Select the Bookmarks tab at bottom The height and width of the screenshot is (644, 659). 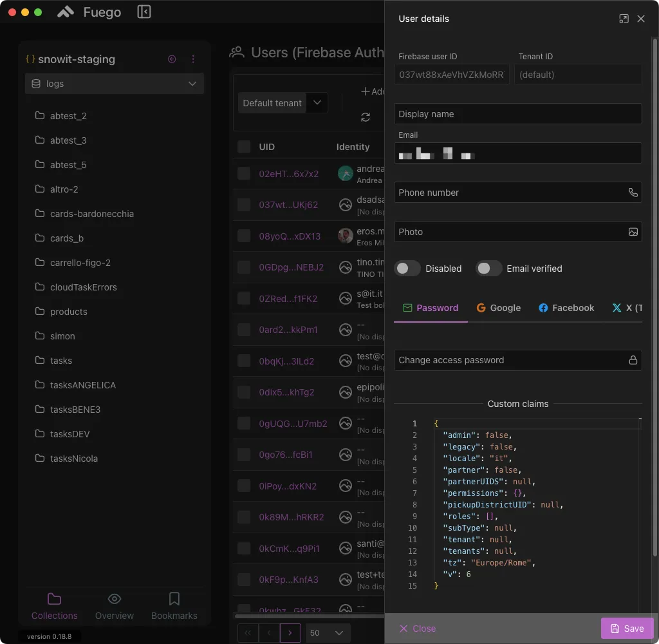click(x=174, y=605)
